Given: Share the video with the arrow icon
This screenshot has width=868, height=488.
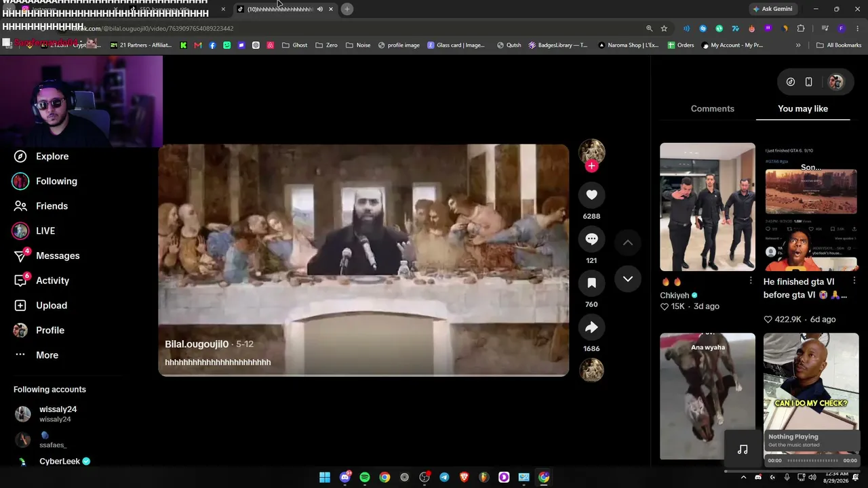Looking at the screenshot, I should tap(591, 327).
